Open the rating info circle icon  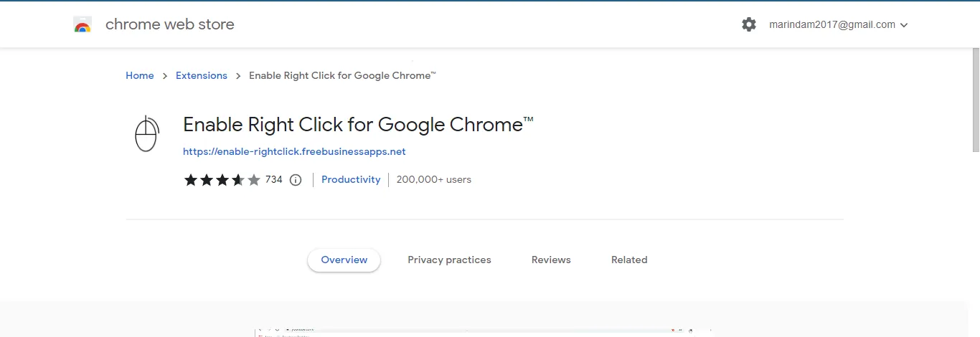[x=296, y=180]
